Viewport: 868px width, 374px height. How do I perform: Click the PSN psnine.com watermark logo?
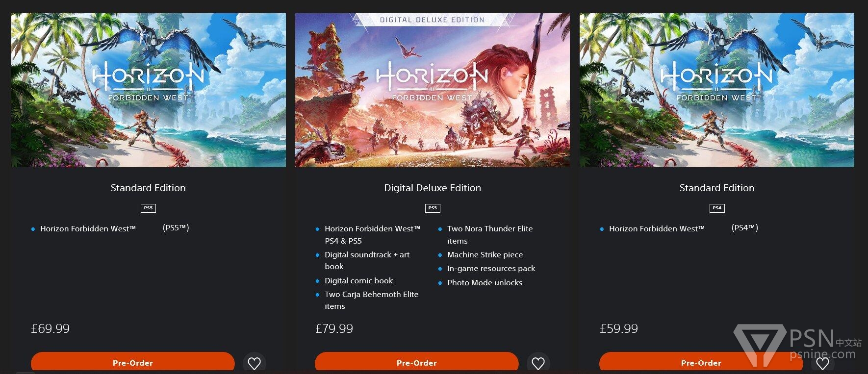pyautogui.click(x=798, y=345)
